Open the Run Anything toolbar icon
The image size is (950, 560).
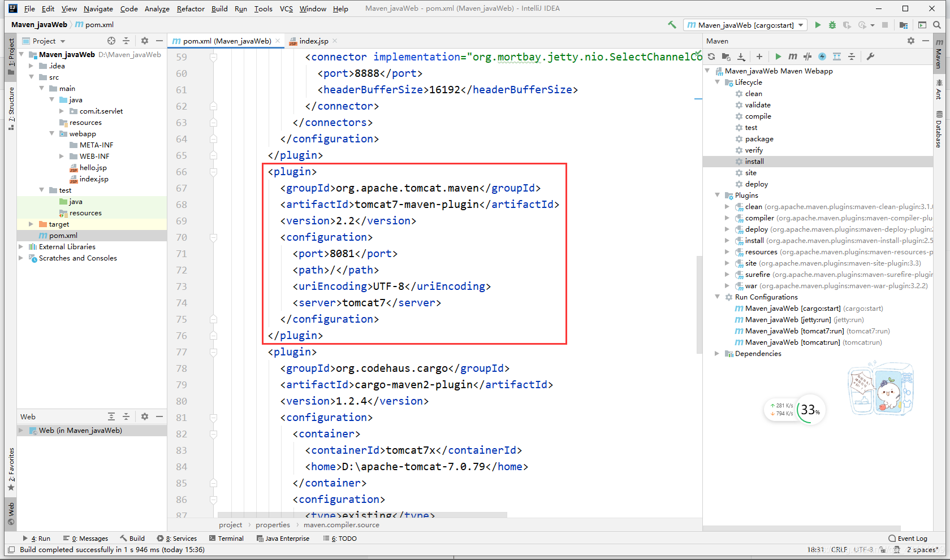(922, 25)
